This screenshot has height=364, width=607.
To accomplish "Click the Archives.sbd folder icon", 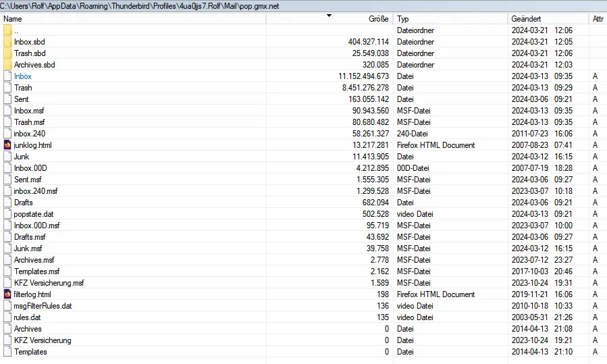I will [x=7, y=65].
